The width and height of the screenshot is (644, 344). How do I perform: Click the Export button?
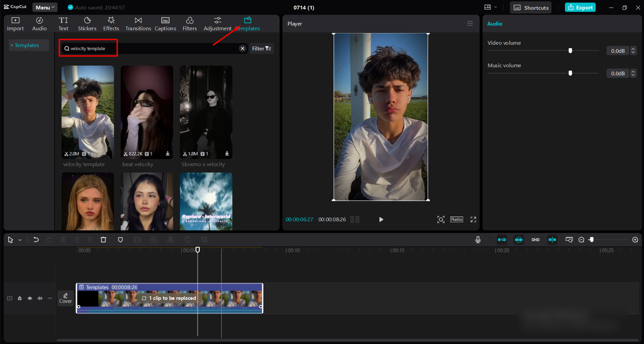[x=580, y=8]
